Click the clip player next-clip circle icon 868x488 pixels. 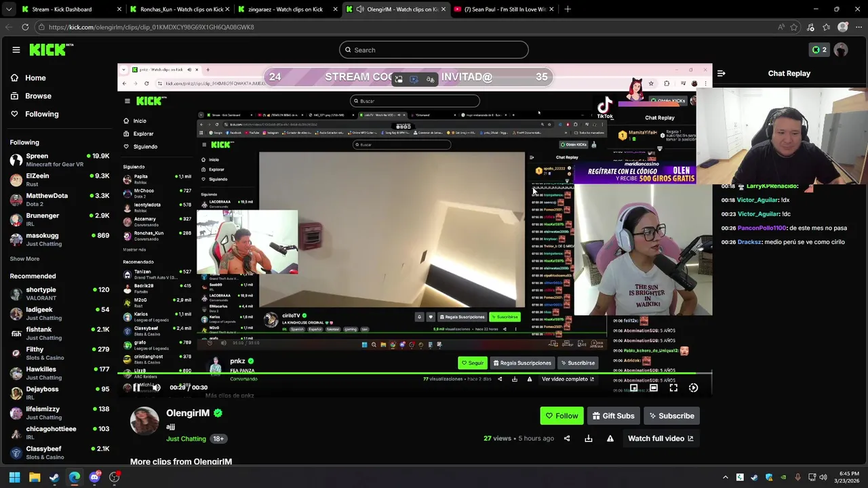coord(693,388)
